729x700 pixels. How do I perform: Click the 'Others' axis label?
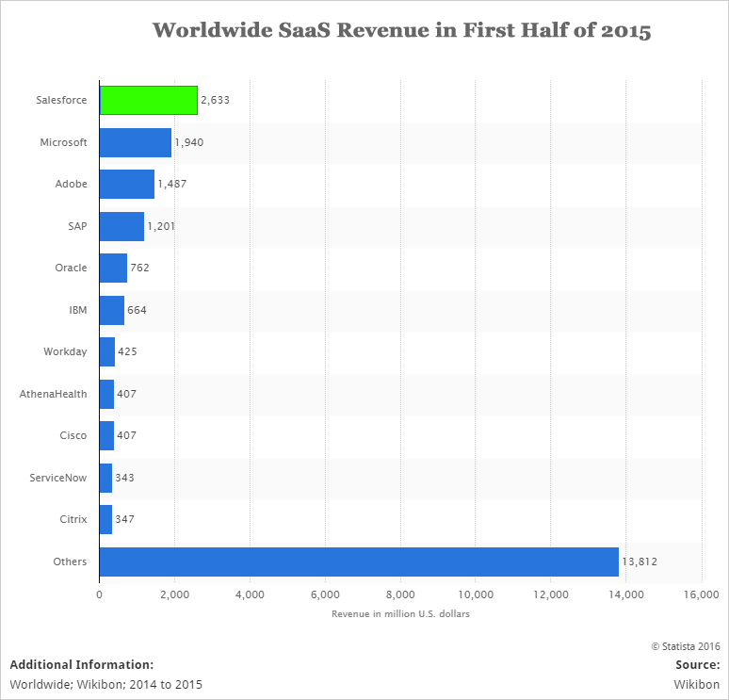70,562
